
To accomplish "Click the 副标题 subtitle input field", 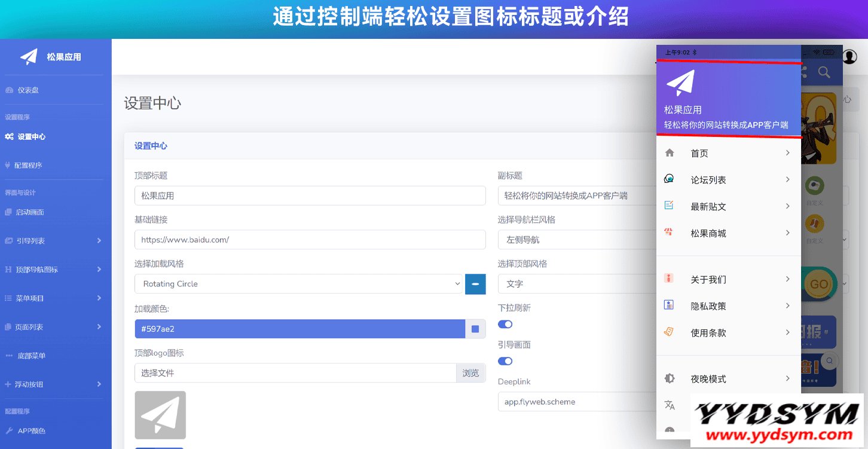I will click(x=577, y=196).
